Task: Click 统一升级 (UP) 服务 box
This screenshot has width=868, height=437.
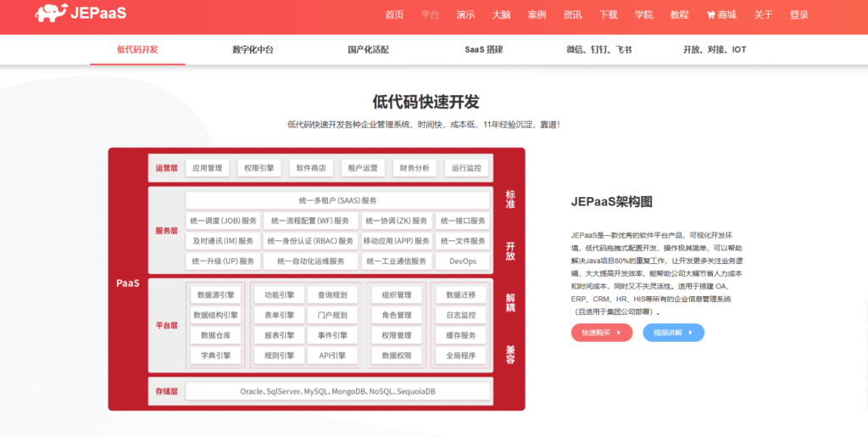Action: click(223, 261)
